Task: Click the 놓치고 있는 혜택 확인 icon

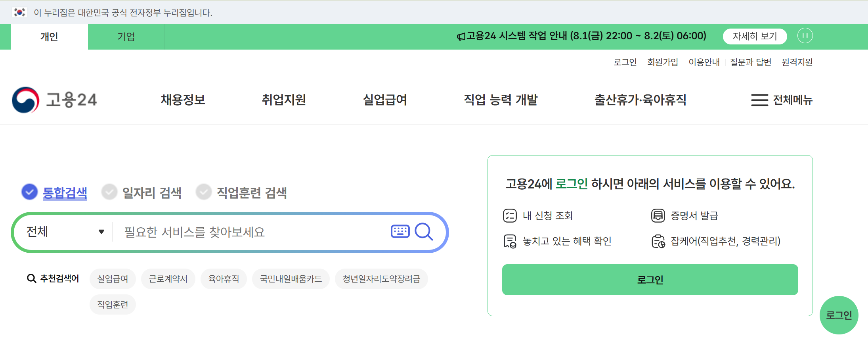Action: point(509,241)
